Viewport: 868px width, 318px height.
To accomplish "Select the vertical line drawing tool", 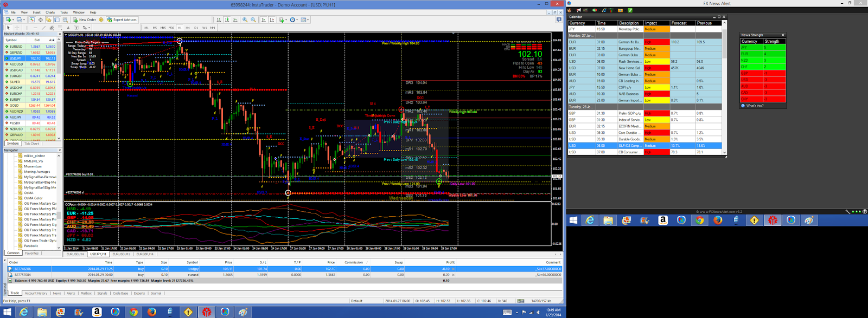I will 27,28.
